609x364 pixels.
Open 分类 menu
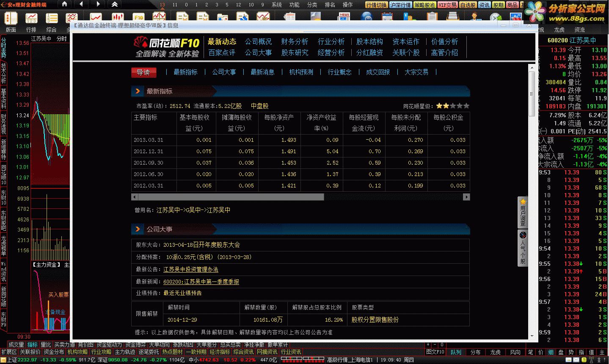312,5
